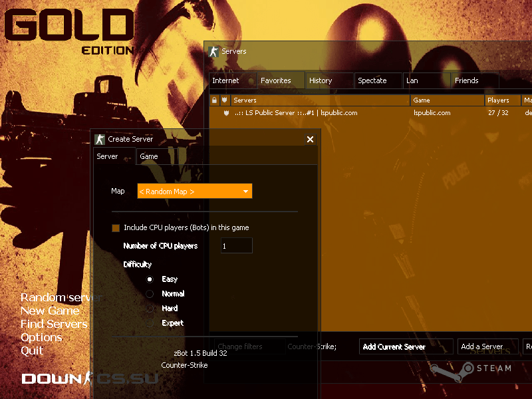532x399 pixels.
Task: Click the Counter-Strike icon in Servers window title
Action: pos(213,52)
